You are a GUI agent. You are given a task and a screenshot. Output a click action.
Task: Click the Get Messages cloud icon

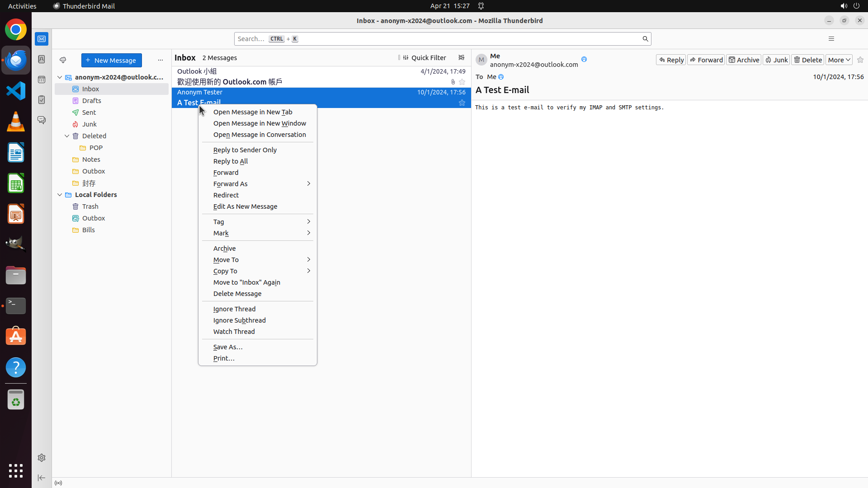[x=63, y=60]
